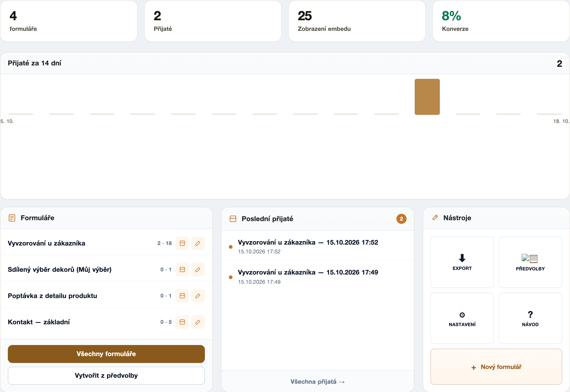
Task: Click the 25 Zobrazení embedu stat card
Action: coord(357,21)
